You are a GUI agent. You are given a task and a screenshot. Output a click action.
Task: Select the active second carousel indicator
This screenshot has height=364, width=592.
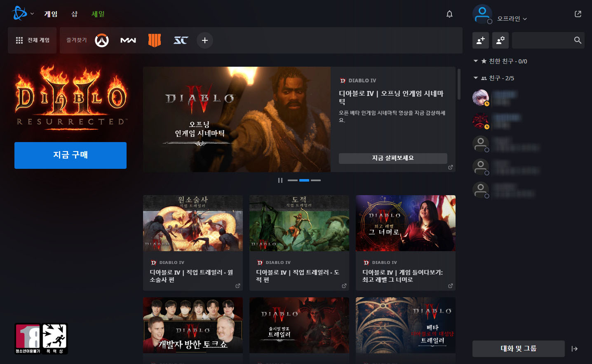pos(304,180)
